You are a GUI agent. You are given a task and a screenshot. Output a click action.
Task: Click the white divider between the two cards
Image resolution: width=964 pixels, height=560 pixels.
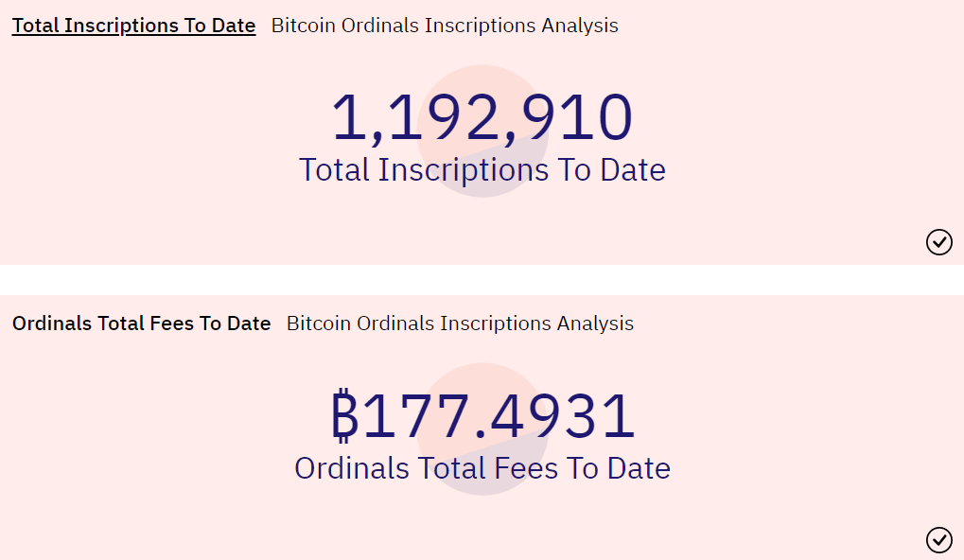coord(482,280)
